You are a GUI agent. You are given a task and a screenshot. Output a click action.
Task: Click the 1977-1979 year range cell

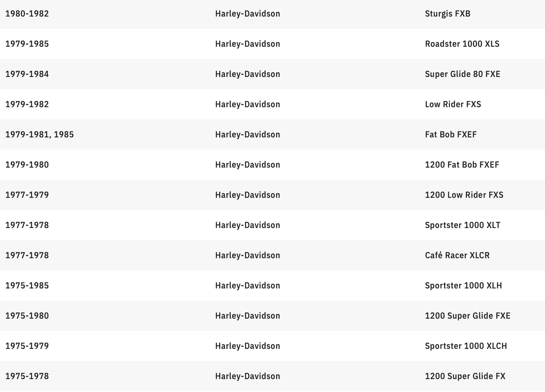coord(27,195)
